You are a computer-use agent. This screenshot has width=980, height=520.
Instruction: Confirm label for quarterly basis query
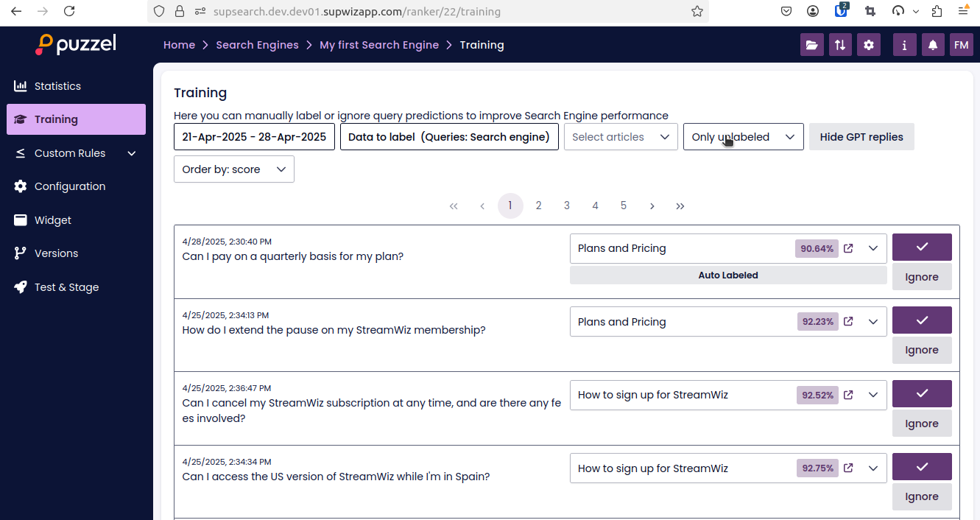(x=922, y=247)
